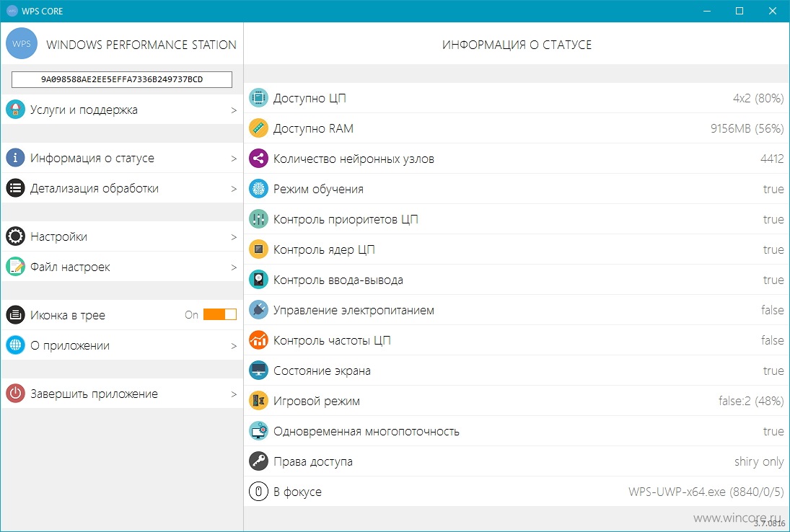
Task: Click the chart icon for Контроль частоты ЦП
Action: pos(258,340)
